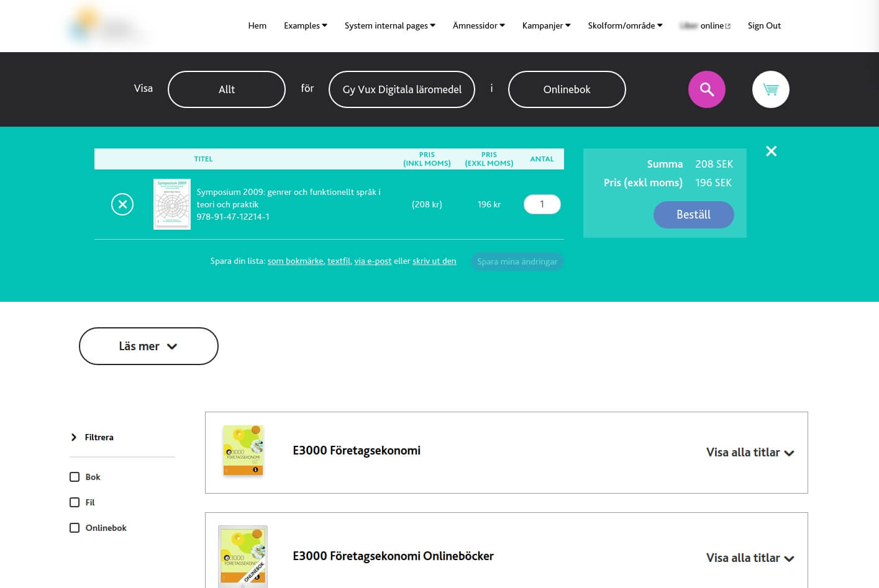879x588 pixels.
Task: Open the Ämnessidor menu
Action: pyautogui.click(x=479, y=25)
